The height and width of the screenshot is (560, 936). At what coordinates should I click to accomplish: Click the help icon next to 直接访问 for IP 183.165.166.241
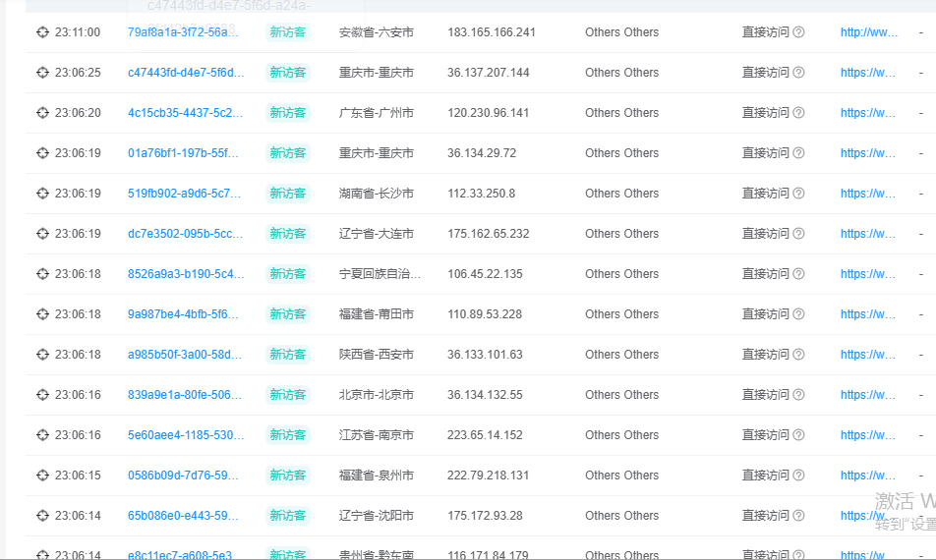[x=798, y=32]
